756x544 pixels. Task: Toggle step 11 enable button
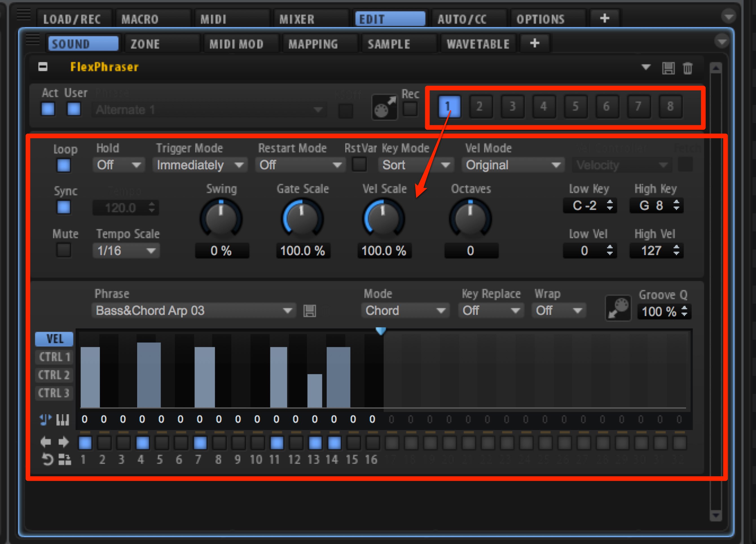(x=277, y=443)
